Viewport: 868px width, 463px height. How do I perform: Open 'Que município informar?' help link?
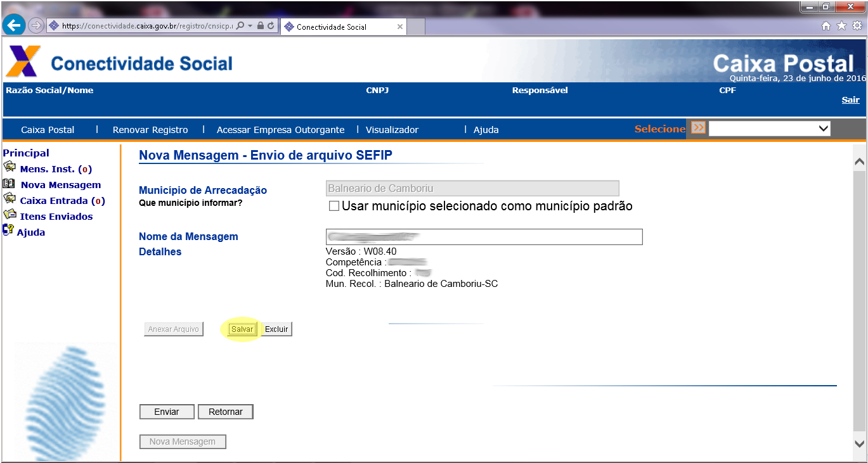tap(190, 203)
